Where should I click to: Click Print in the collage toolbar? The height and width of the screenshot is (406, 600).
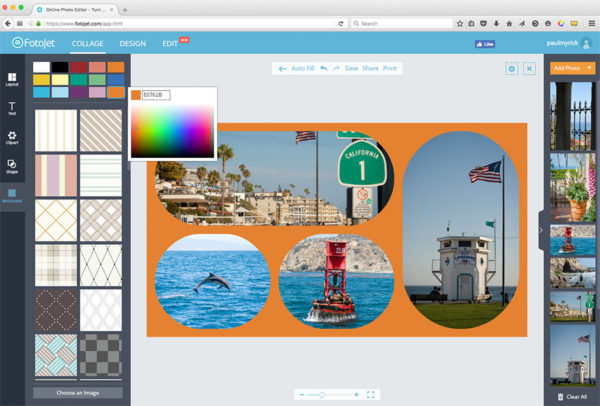coord(390,68)
